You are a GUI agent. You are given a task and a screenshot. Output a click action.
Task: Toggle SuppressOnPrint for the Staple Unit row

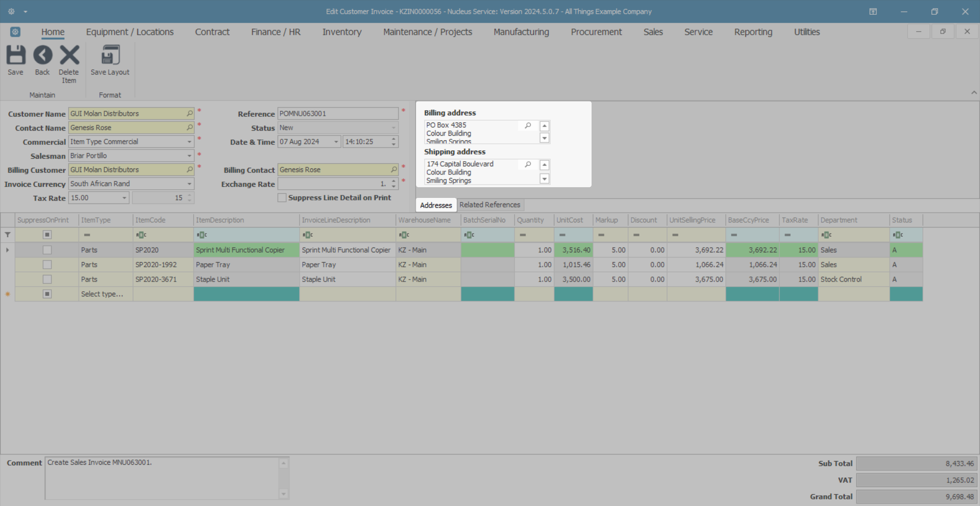tap(47, 279)
